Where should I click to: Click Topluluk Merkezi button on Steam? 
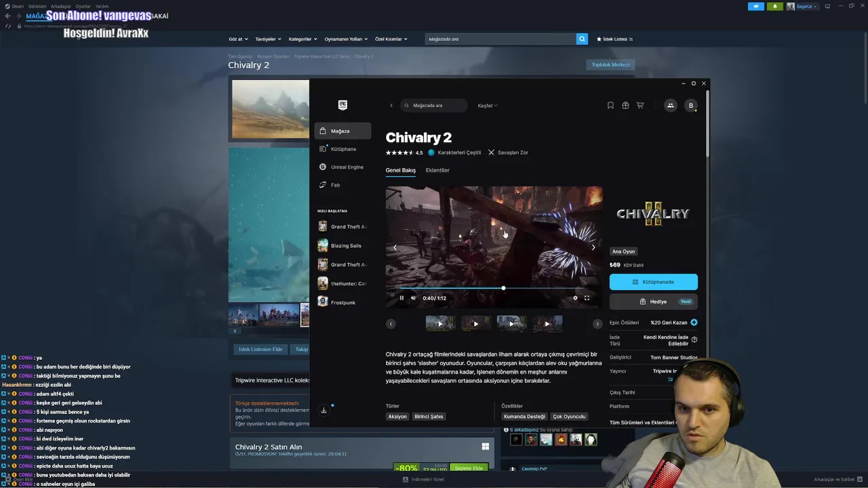pos(610,64)
